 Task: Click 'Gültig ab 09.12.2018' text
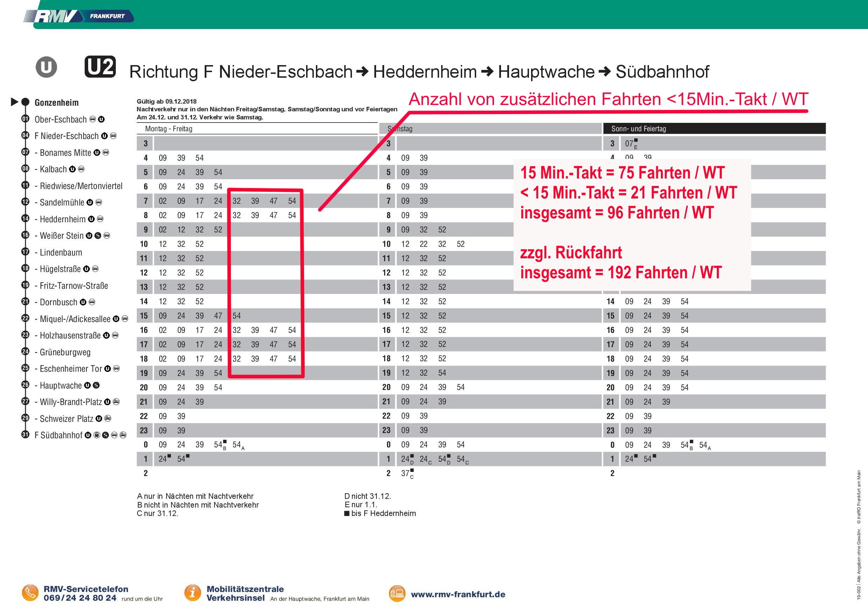pos(167,102)
